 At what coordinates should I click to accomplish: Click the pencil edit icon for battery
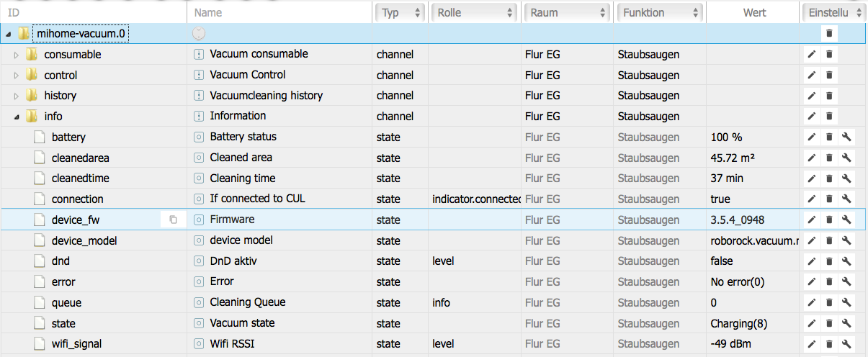click(812, 137)
